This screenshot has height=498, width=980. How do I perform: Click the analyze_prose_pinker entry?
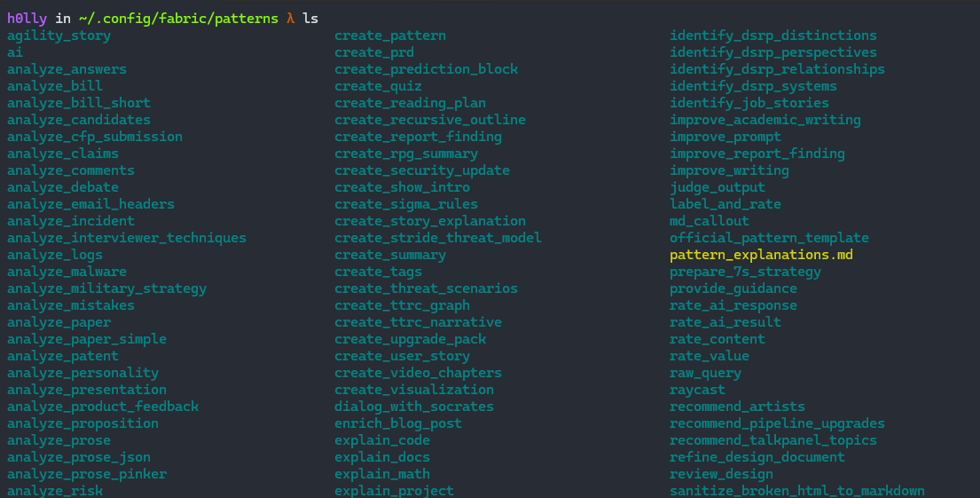click(87, 474)
